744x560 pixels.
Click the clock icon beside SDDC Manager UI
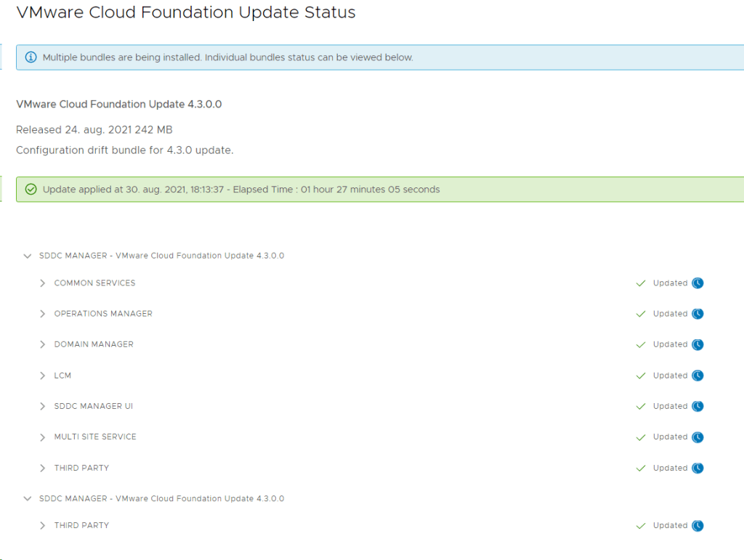(x=697, y=406)
